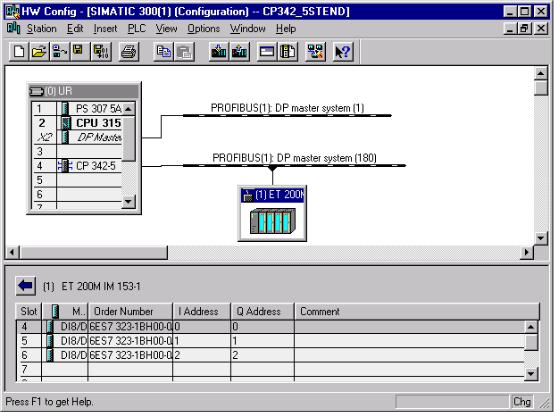554x412 pixels.
Task: Click the Chg indicator in status bar
Action: point(522,401)
